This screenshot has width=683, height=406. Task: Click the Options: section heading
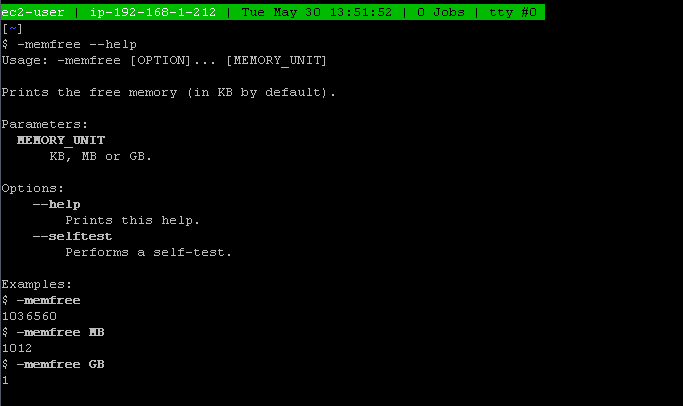[33, 189]
